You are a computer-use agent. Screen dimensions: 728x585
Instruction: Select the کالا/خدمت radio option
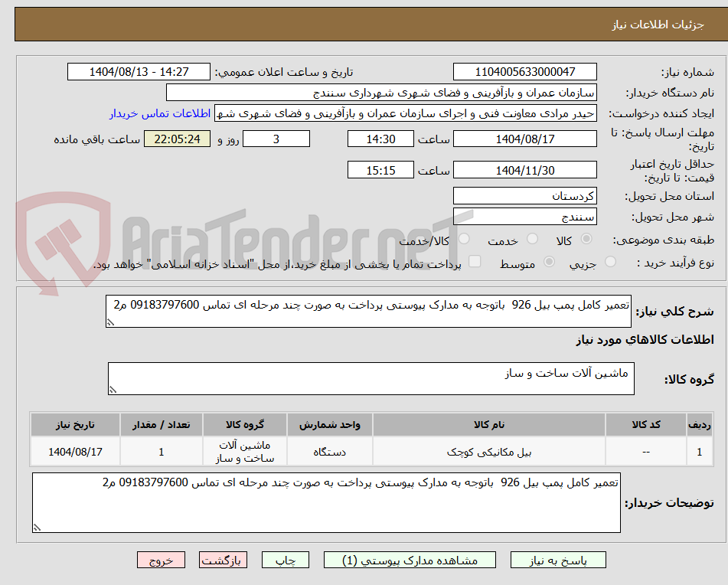[x=463, y=239]
